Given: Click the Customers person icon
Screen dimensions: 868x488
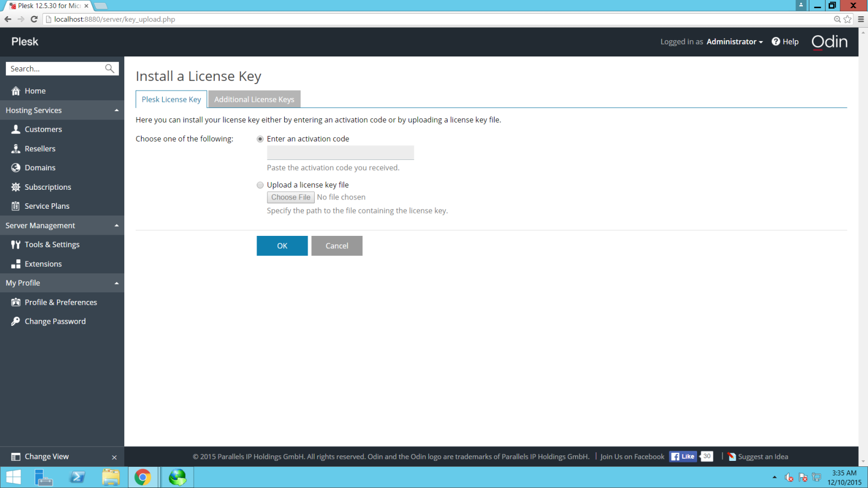Looking at the screenshot, I should pyautogui.click(x=16, y=129).
